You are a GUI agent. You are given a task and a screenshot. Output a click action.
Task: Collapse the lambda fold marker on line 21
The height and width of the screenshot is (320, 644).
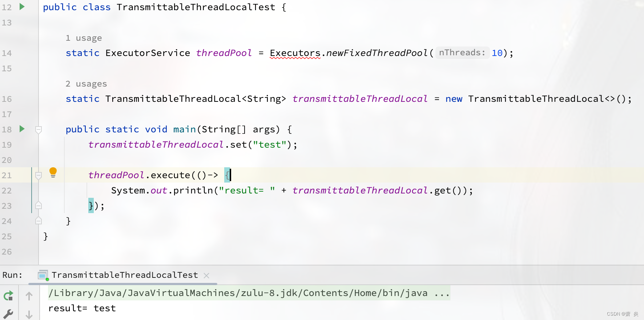coord(39,175)
